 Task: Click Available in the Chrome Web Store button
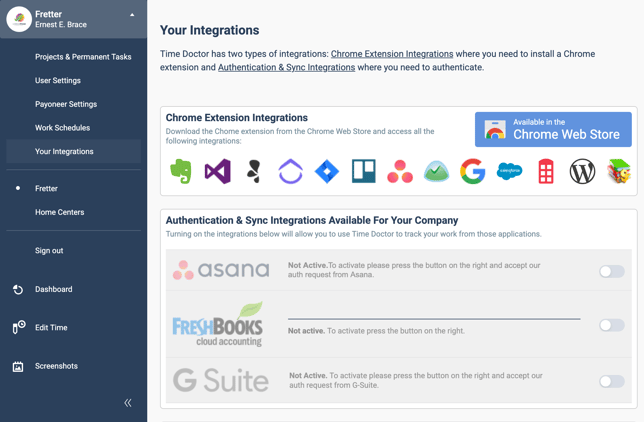553,129
